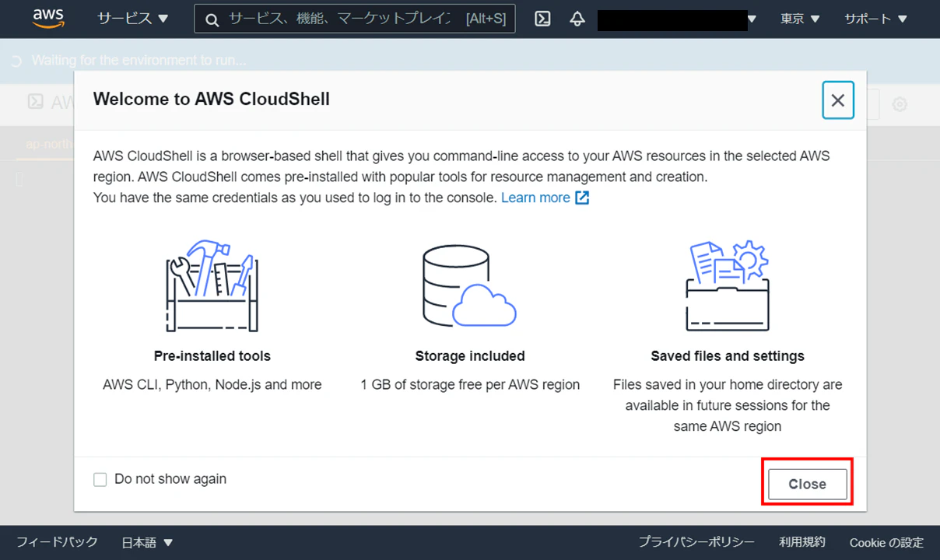Go to the AWS console home logo
The height and width of the screenshot is (560, 940).
47,19
